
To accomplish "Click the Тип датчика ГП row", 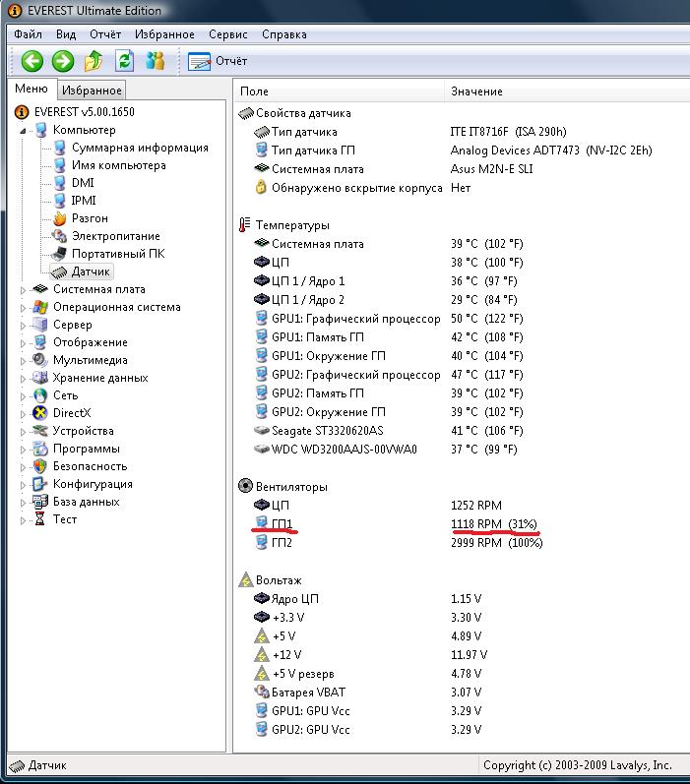I will (x=454, y=151).
